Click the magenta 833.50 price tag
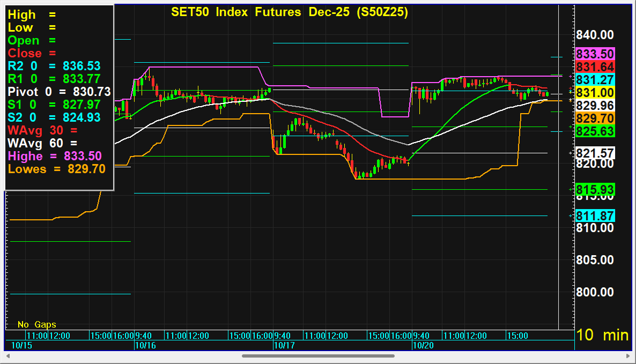 (x=595, y=54)
